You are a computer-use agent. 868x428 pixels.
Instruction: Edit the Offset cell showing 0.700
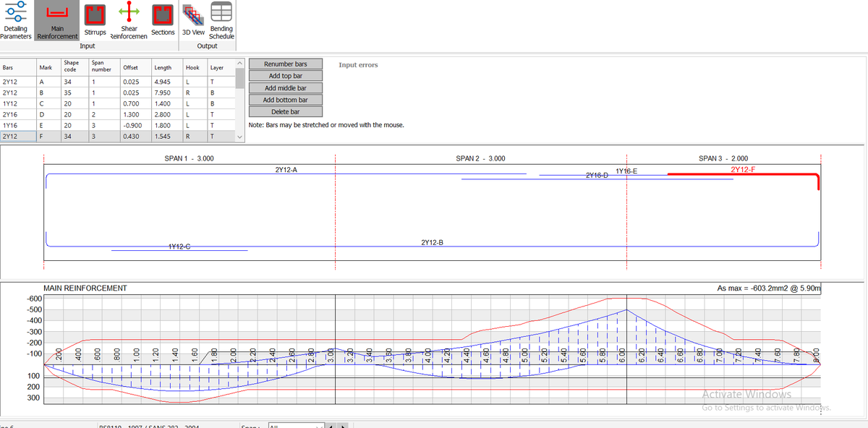tap(136, 104)
